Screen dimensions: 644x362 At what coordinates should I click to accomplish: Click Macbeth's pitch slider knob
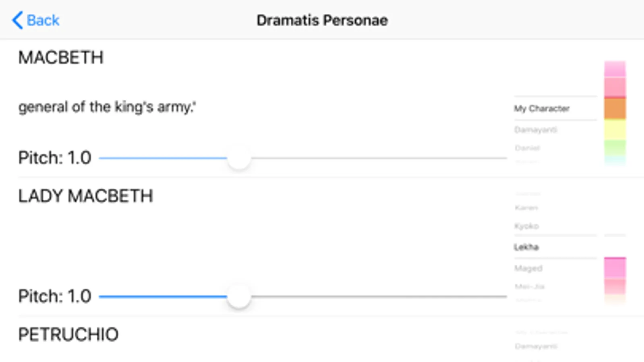(x=239, y=158)
